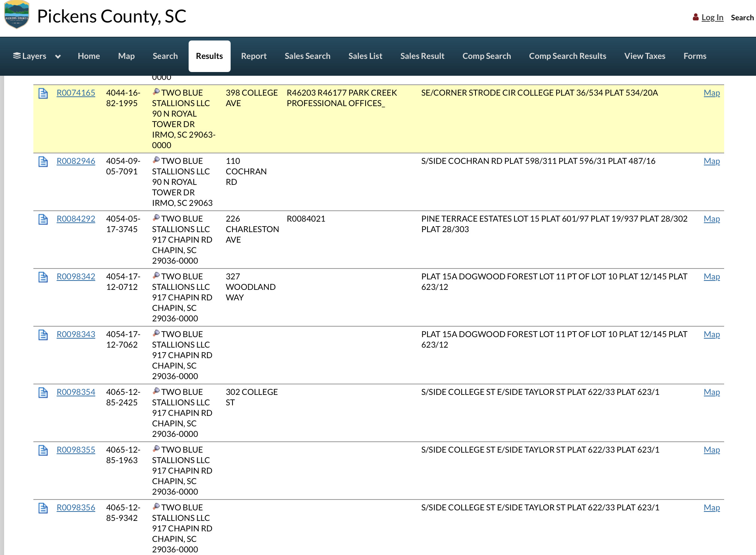756x555 pixels.
Task: Click the Log In link
Action: click(712, 18)
